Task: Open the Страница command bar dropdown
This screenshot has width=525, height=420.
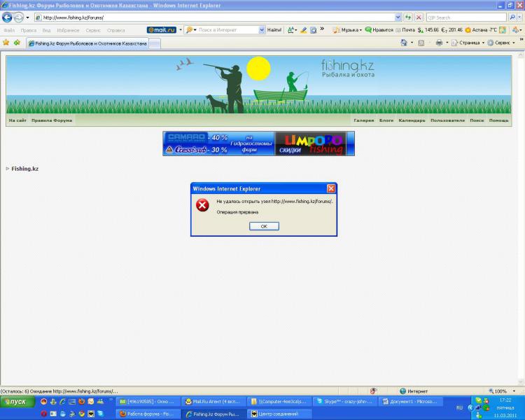Action: [x=468, y=43]
